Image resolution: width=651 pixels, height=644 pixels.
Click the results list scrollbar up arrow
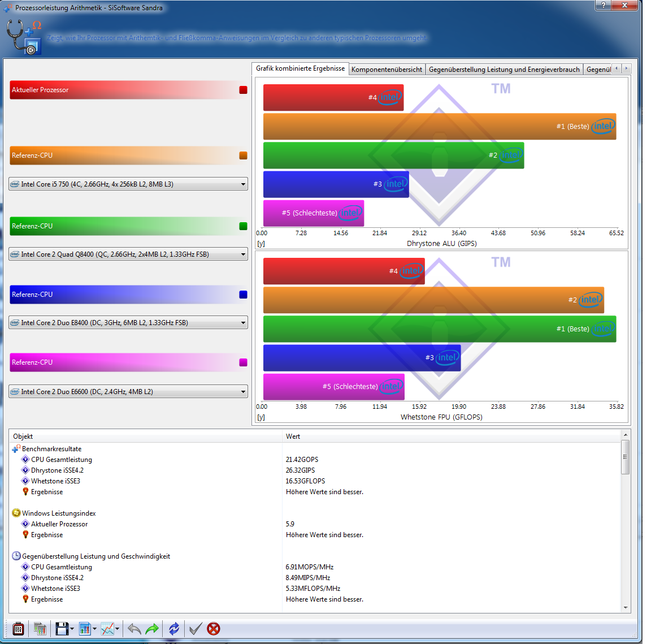625,435
